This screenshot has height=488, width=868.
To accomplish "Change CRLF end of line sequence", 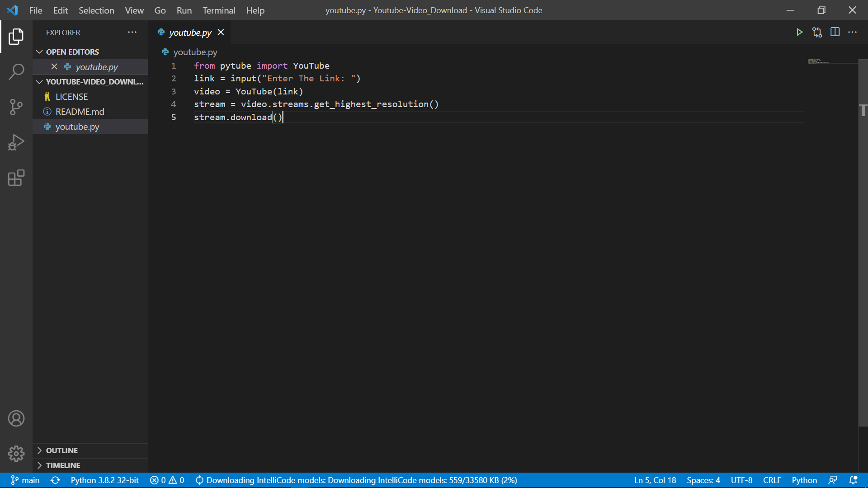I will point(772,480).
